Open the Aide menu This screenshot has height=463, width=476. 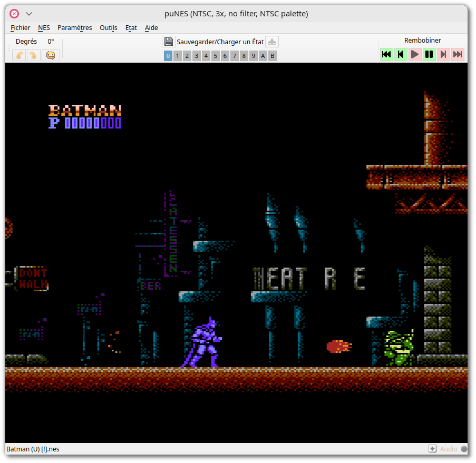(x=151, y=27)
